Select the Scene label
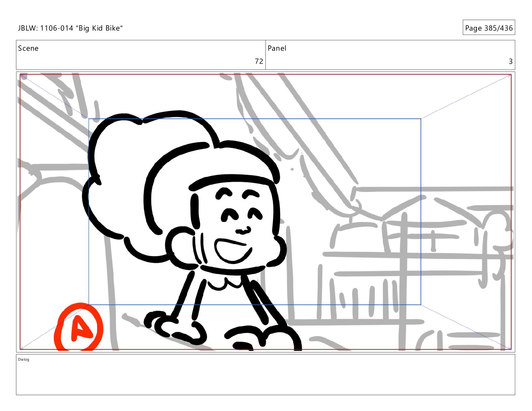This screenshot has width=532, height=411. tap(28, 48)
